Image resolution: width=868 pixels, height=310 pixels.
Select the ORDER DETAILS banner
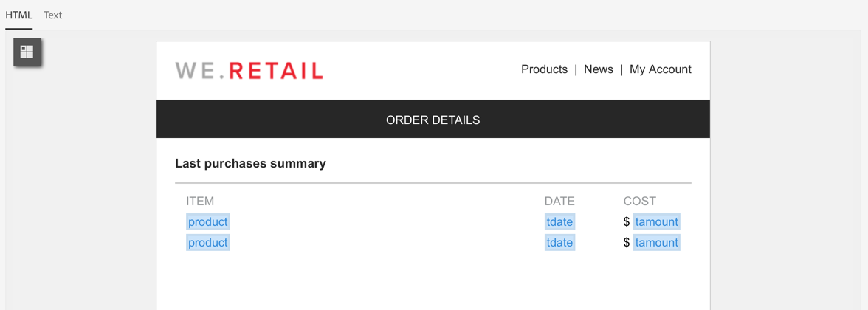coord(433,120)
